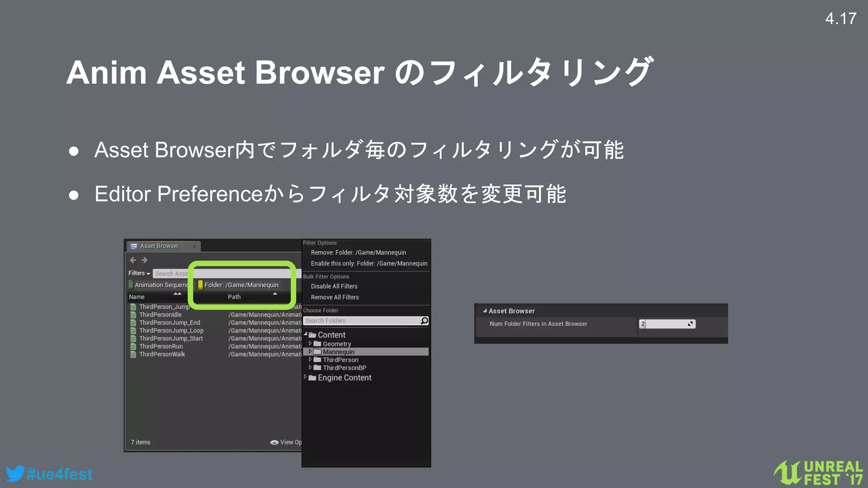Choose Enable this only: Folder: /Game/Mannequin
Image resolution: width=868 pixels, height=488 pixels.
click(x=369, y=263)
